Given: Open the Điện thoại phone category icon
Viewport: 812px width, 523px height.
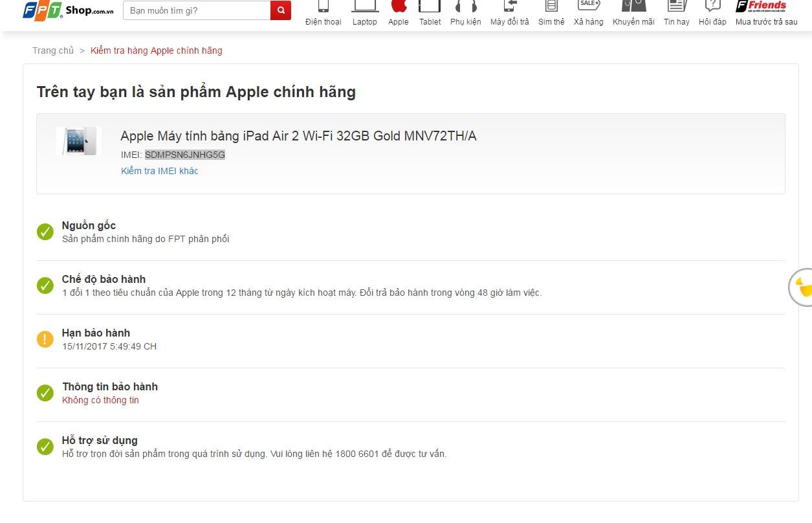Looking at the screenshot, I should point(324,6).
